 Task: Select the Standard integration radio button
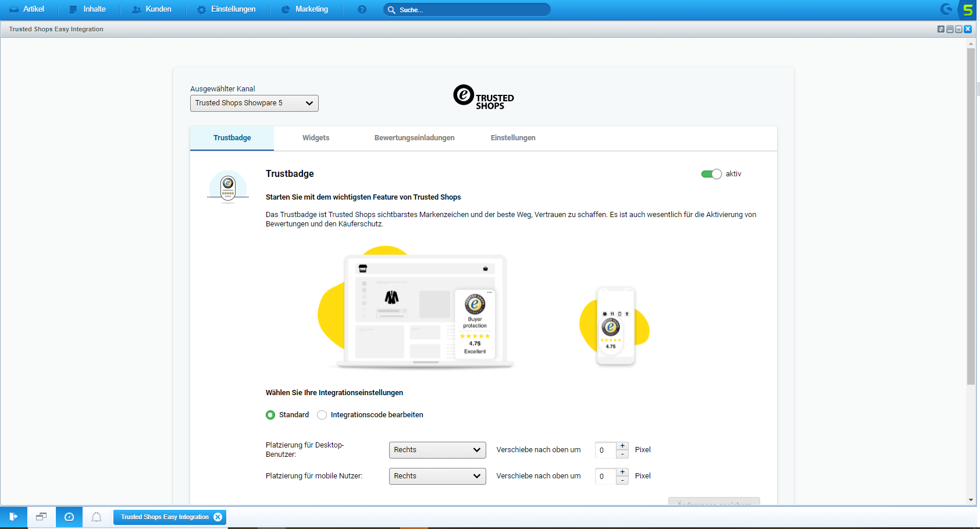click(270, 415)
